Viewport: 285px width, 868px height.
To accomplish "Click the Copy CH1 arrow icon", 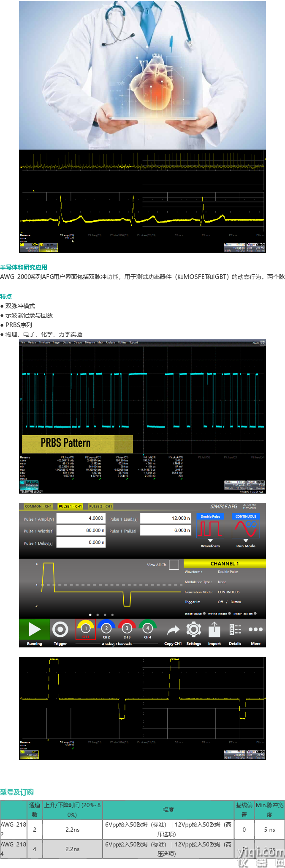I will pos(173,631).
